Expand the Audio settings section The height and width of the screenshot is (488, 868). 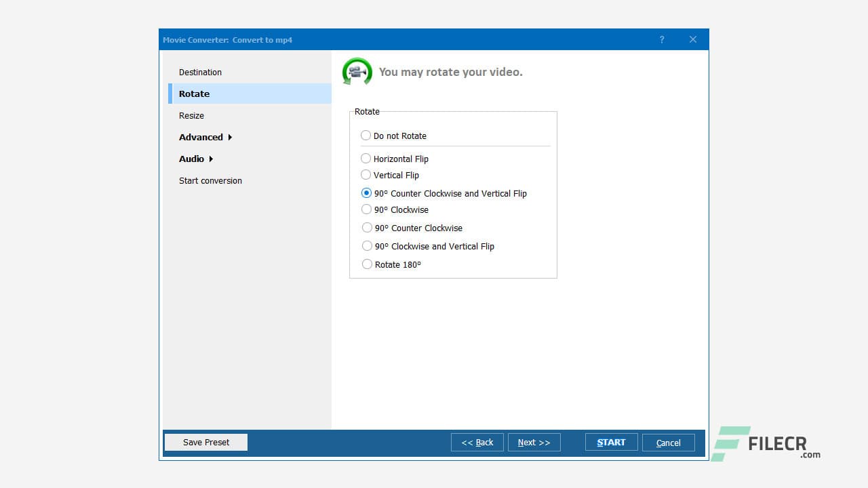[192, 159]
